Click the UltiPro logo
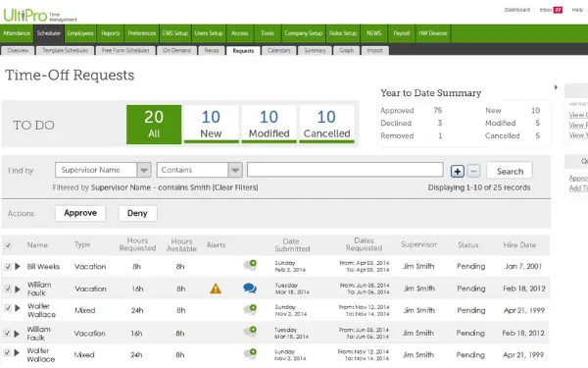Viewport: 588px width, 368px height. 25,16
